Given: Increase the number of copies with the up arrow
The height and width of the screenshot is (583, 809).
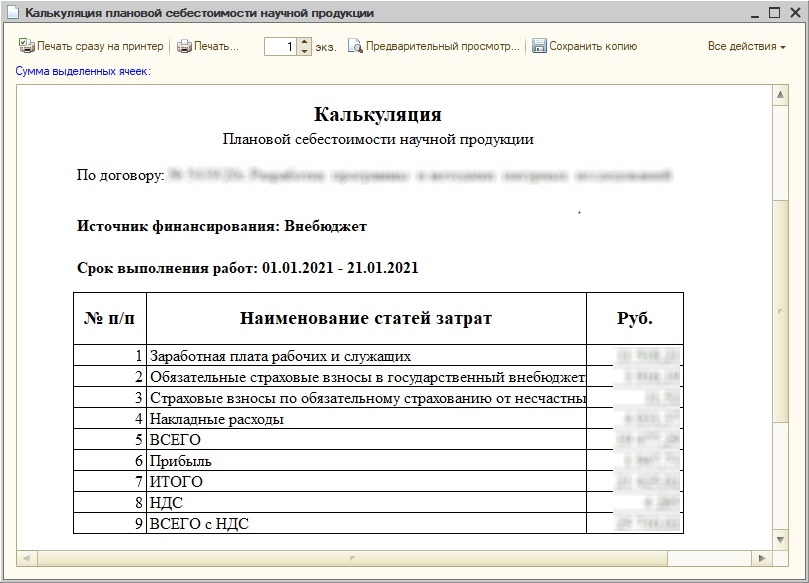Looking at the screenshot, I should pyautogui.click(x=305, y=42).
